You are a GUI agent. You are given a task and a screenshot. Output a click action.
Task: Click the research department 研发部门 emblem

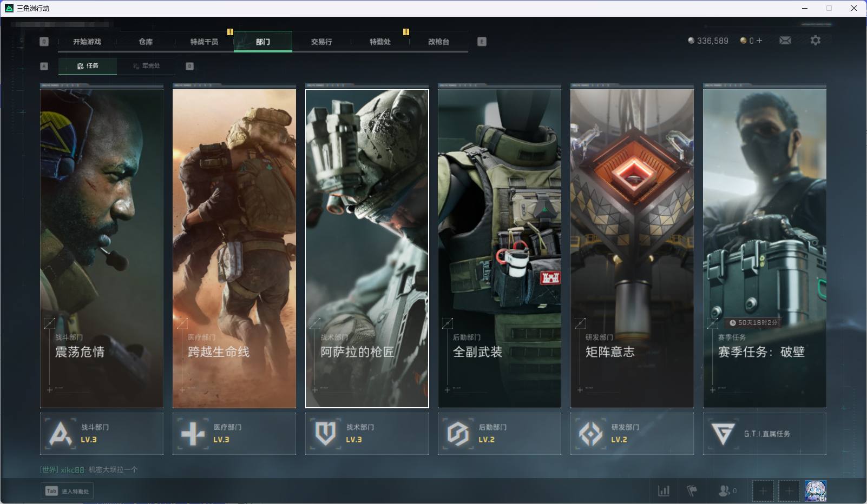(x=590, y=434)
